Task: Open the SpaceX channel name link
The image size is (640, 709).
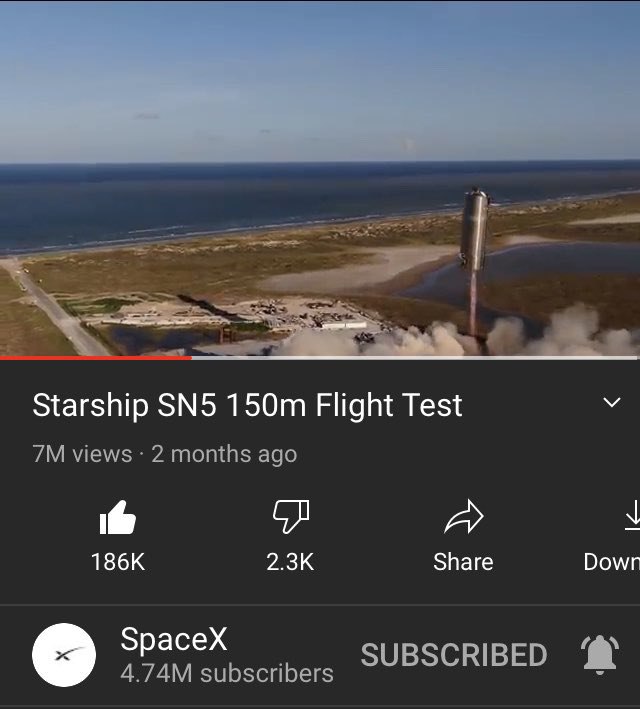Action: coord(174,639)
